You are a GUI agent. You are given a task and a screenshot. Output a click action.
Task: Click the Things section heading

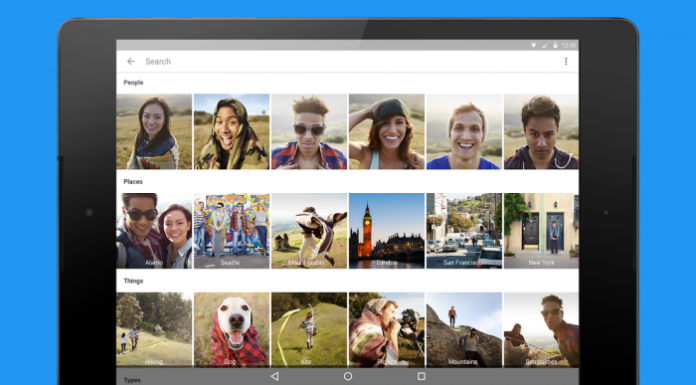(x=133, y=281)
